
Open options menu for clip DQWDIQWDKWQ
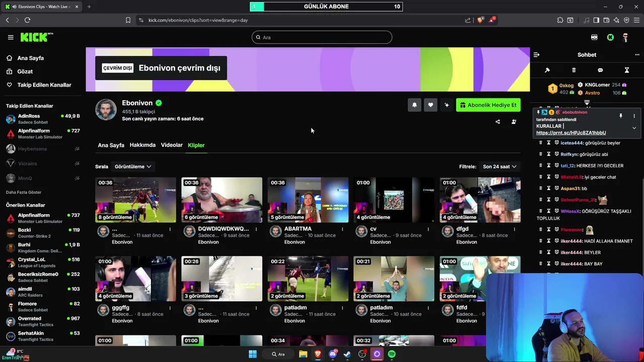point(256,229)
